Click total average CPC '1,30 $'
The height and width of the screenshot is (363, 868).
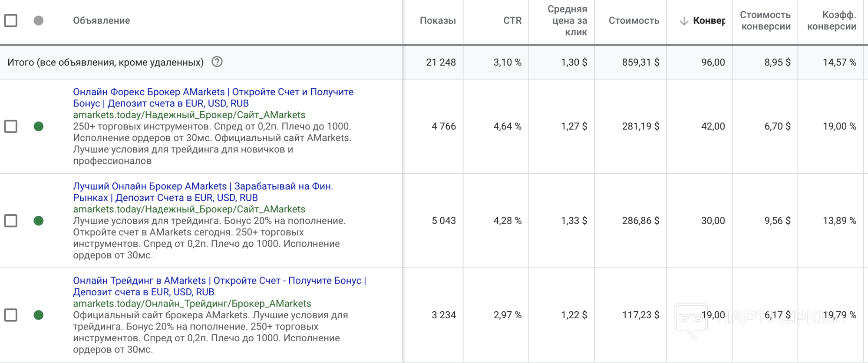point(574,62)
